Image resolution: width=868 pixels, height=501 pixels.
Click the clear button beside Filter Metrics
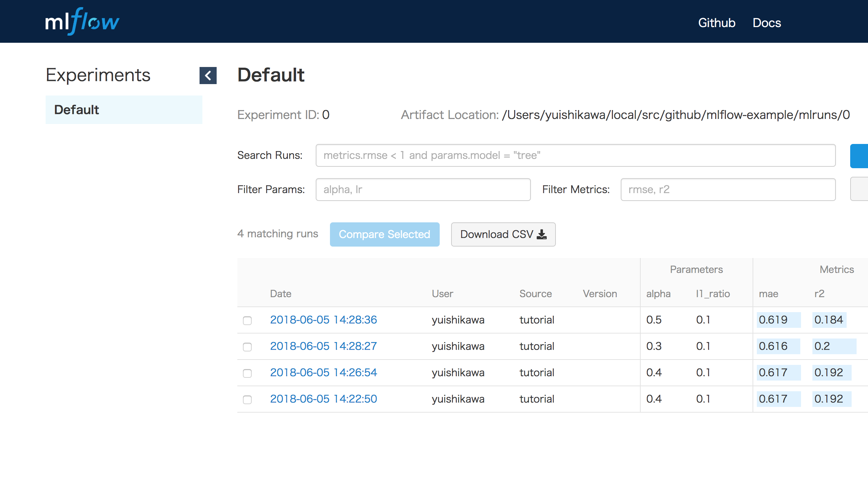[x=861, y=189]
